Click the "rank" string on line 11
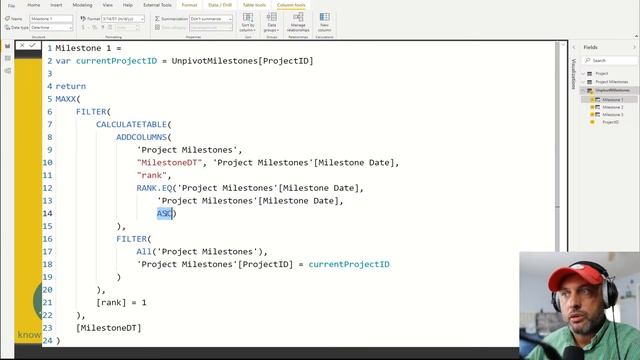The width and height of the screenshot is (640, 360). pyautogui.click(x=152, y=175)
